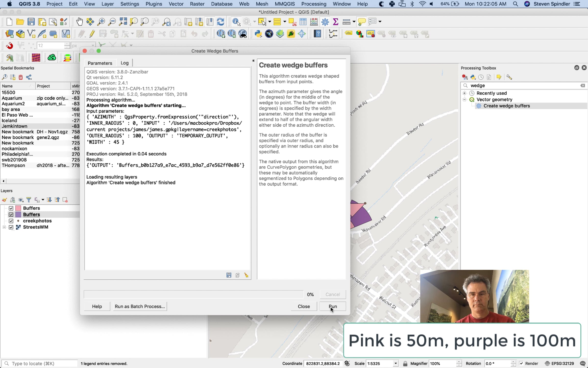Click the algorithm progress bar
588x368 pixels.
point(194,294)
